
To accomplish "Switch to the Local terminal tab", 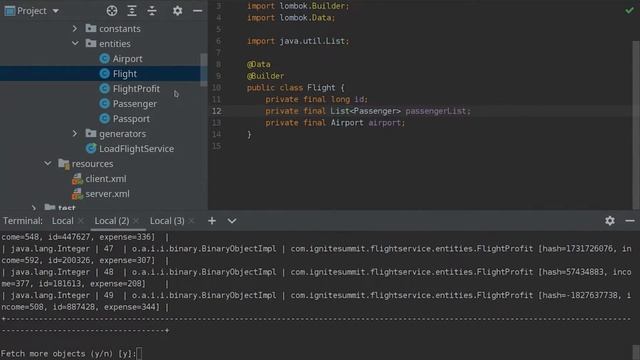I will [62, 221].
